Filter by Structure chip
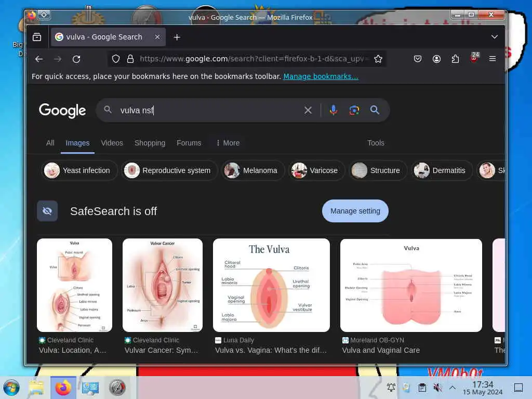The height and width of the screenshot is (399, 532). click(x=378, y=170)
